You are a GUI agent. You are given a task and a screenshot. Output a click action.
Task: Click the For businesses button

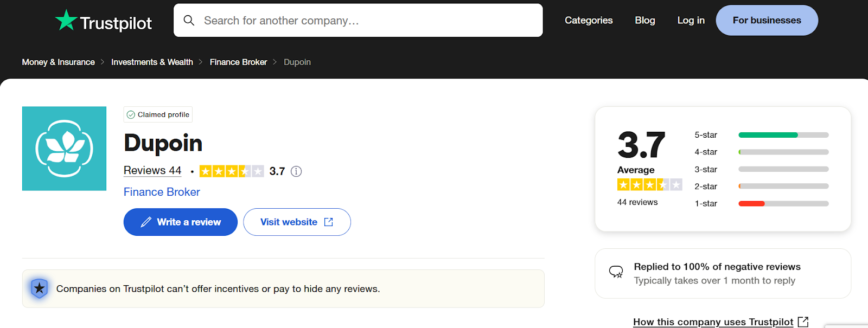click(767, 21)
